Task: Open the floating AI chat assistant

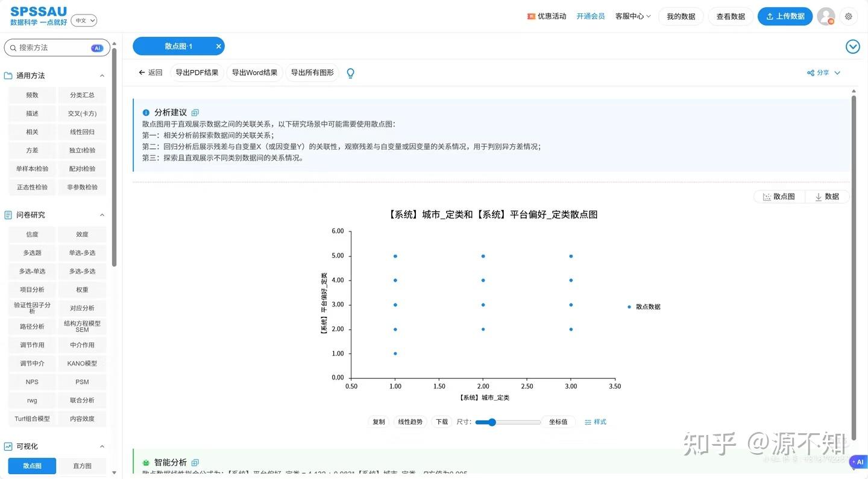Action: coord(858,462)
